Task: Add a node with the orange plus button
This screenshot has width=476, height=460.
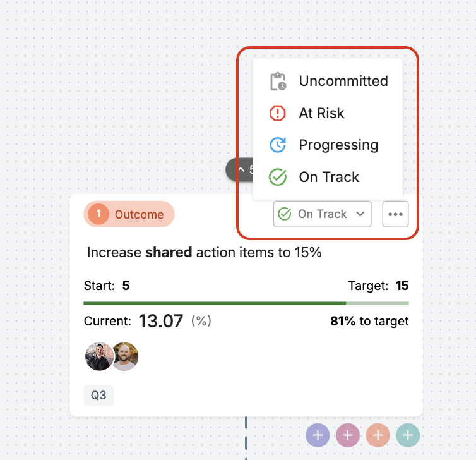Action: pos(378,435)
